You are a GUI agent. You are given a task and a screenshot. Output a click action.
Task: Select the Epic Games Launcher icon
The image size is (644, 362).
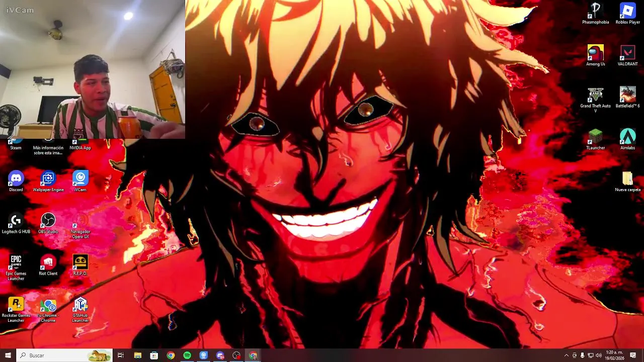click(16, 268)
